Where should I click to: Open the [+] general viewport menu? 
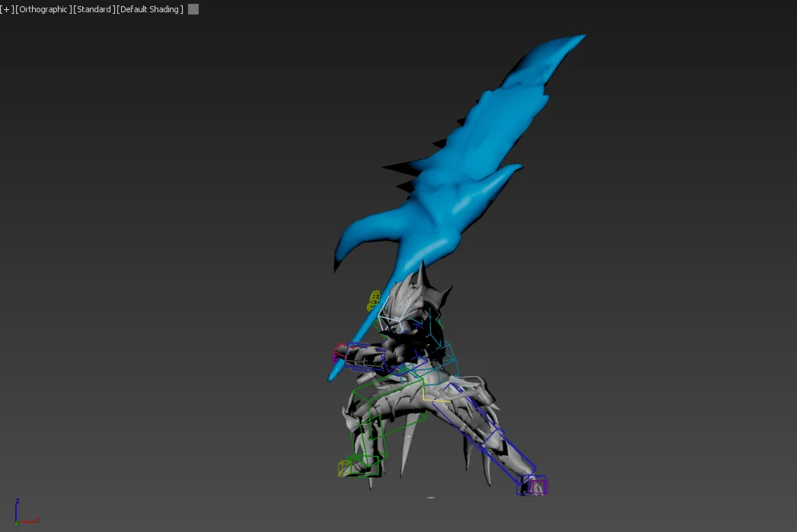click(7, 9)
